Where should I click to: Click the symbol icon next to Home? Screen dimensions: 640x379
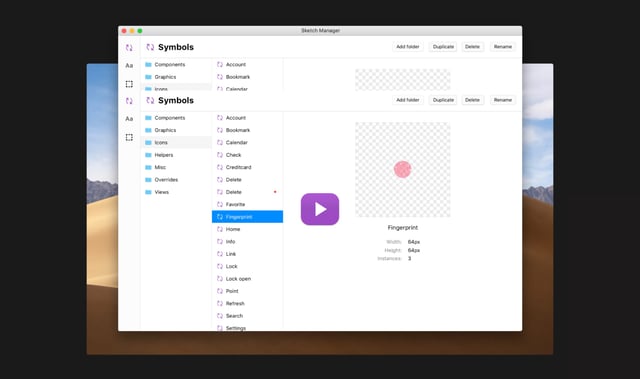pos(220,229)
